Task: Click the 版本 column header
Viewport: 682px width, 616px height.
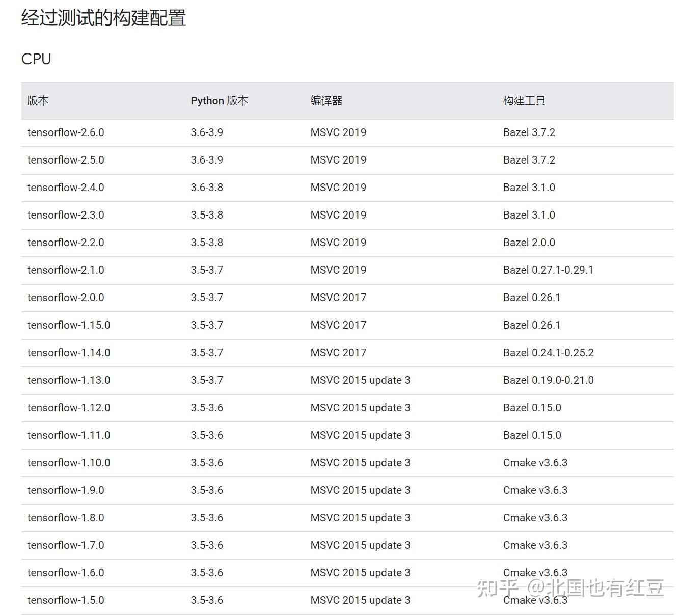Action: pos(38,100)
